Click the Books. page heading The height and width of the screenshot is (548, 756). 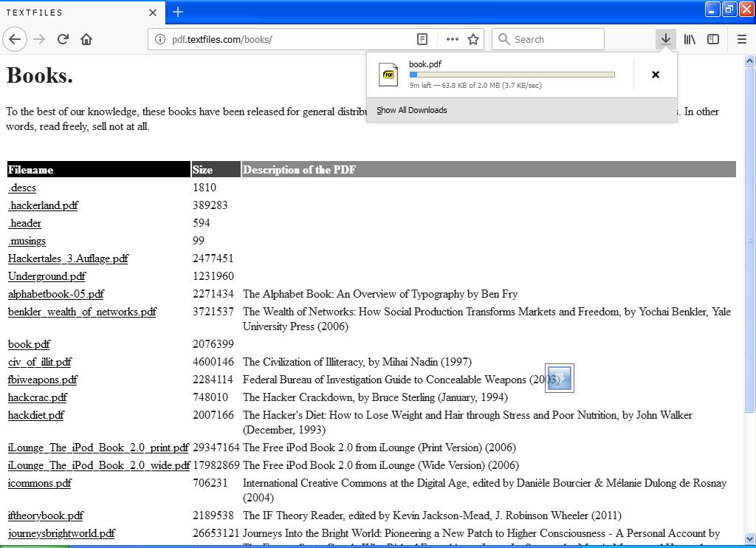pos(40,75)
